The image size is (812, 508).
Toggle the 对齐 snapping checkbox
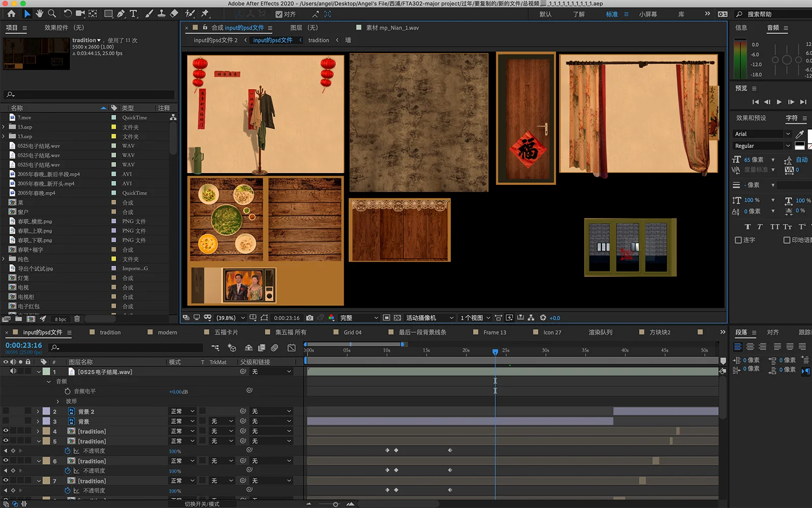tap(279, 14)
